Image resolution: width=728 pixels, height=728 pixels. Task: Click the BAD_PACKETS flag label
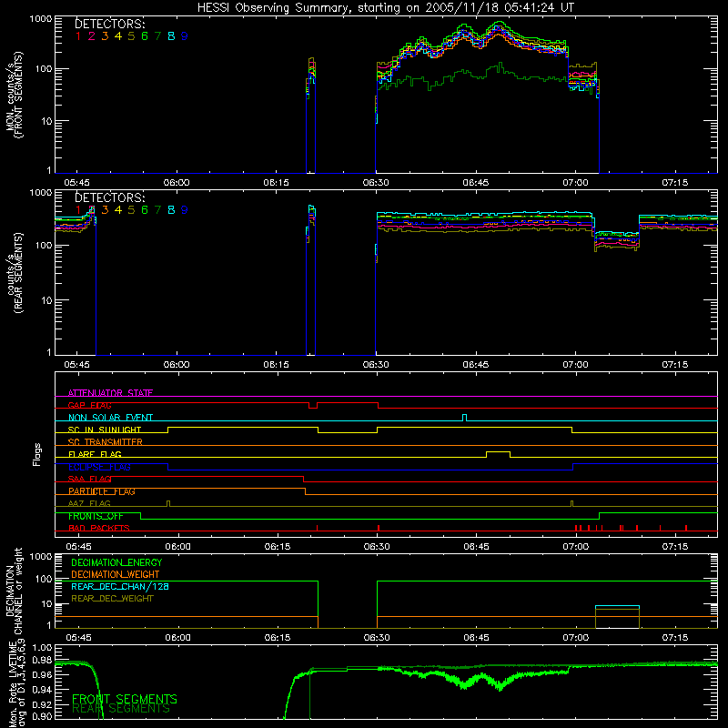(99, 528)
